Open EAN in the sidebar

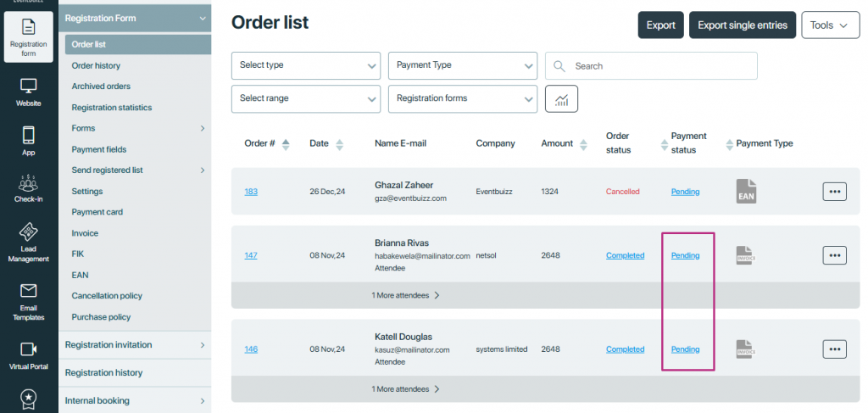coord(80,275)
